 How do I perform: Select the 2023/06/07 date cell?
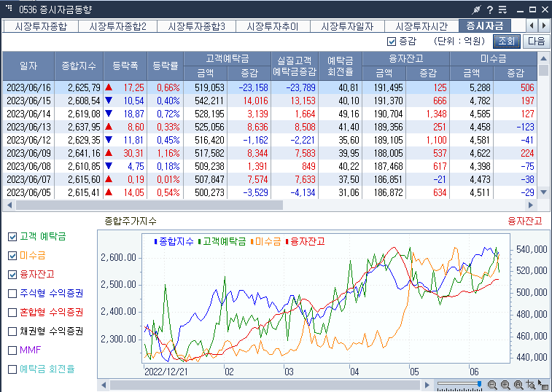pos(29,179)
